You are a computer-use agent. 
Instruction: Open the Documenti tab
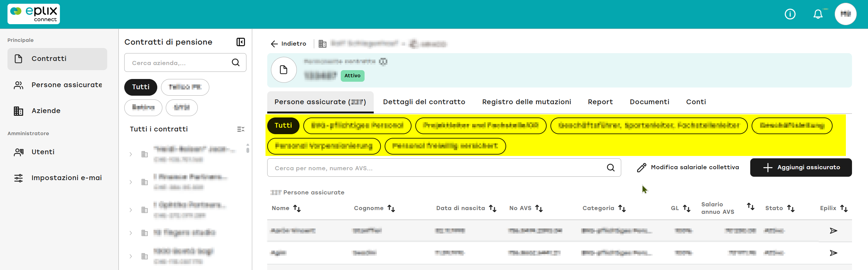649,102
